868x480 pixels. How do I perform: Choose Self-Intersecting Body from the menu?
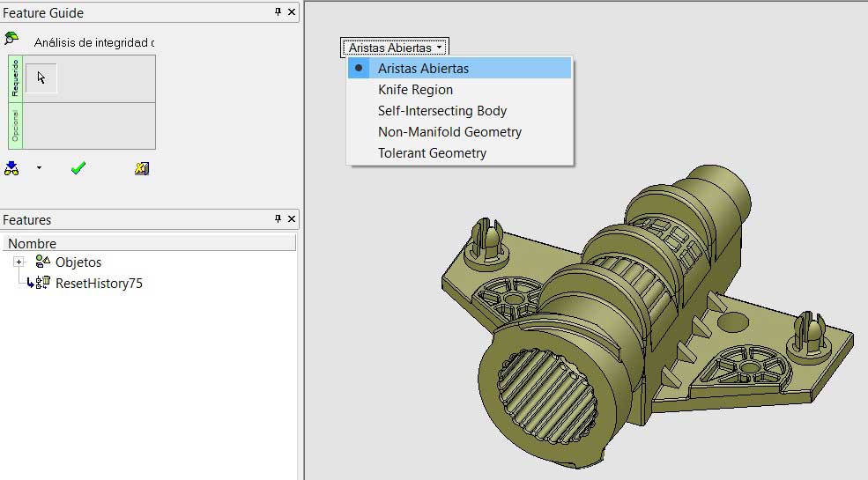tap(441, 111)
